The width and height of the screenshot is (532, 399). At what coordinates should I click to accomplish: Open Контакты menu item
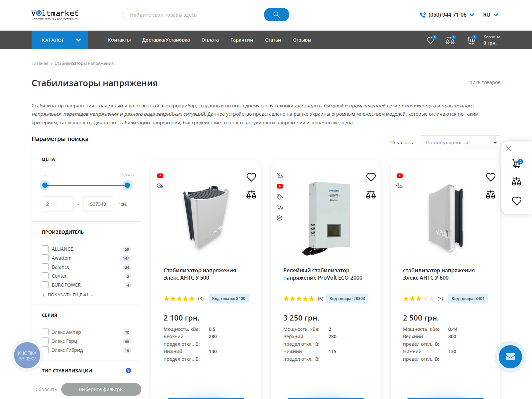(119, 40)
